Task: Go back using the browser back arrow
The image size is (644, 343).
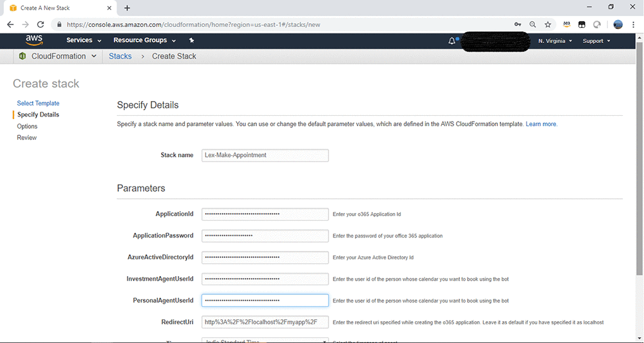Action: point(10,24)
